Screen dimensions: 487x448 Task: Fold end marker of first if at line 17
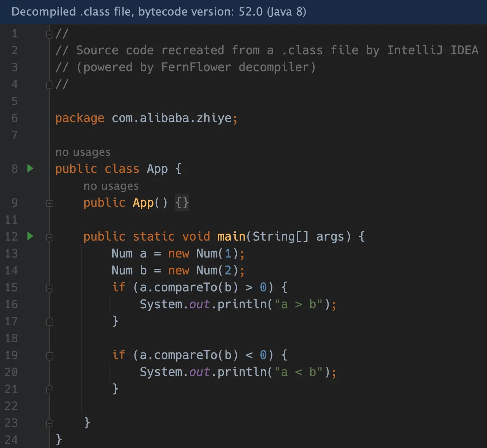pyautogui.click(x=50, y=321)
